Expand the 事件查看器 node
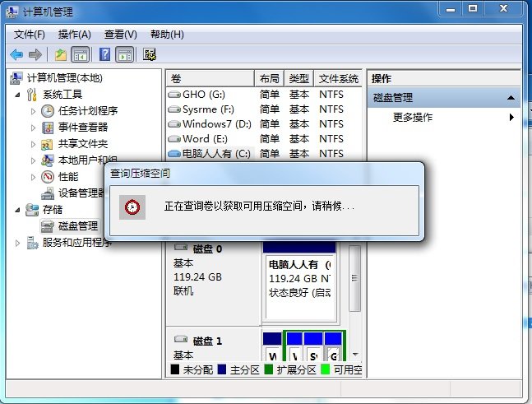The width and height of the screenshot is (532, 404). [x=33, y=128]
